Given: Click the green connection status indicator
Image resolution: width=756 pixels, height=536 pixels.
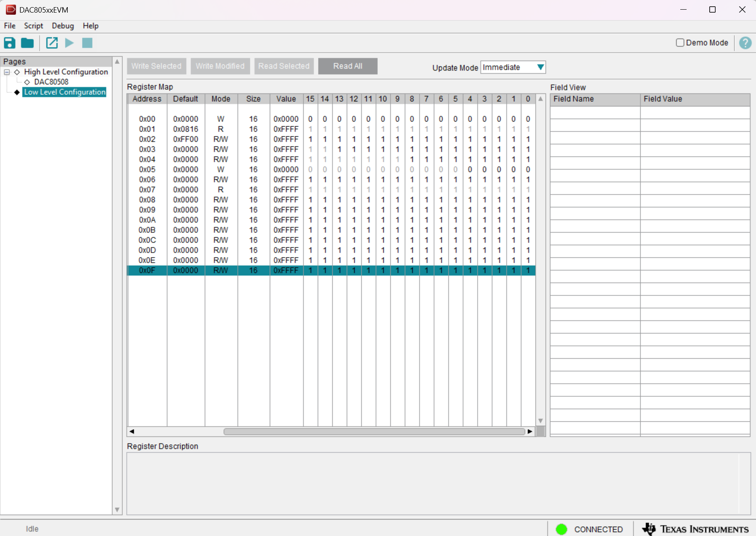Looking at the screenshot, I should pos(561,529).
